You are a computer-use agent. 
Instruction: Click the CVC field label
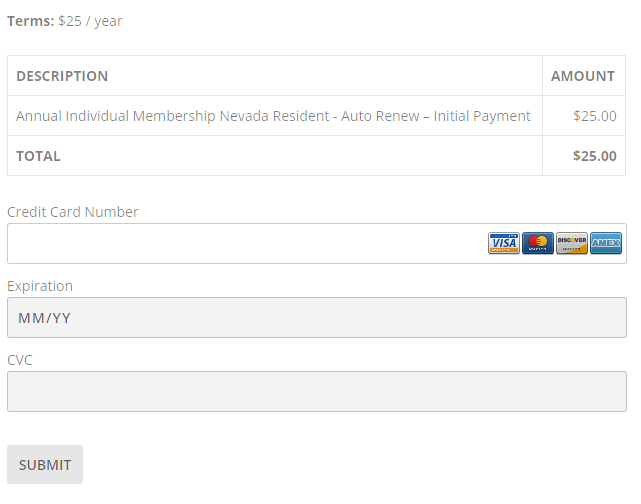(x=20, y=360)
